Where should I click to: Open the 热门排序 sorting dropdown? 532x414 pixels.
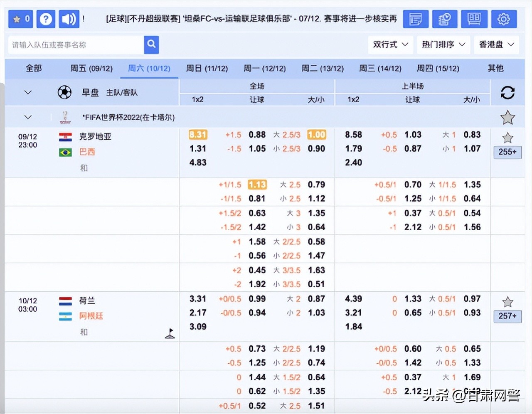[x=443, y=45]
